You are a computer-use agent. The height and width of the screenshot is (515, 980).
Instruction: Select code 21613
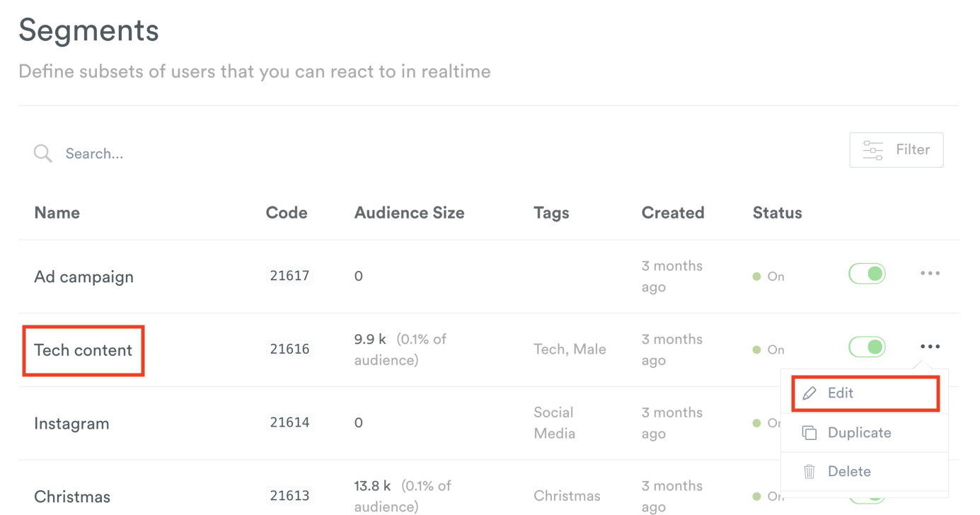289,496
